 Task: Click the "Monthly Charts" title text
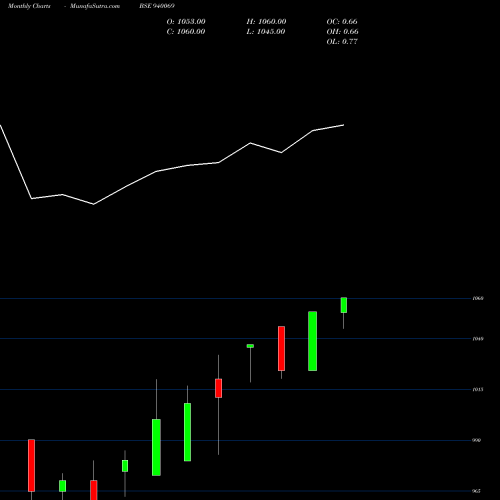click(x=29, y=6)
